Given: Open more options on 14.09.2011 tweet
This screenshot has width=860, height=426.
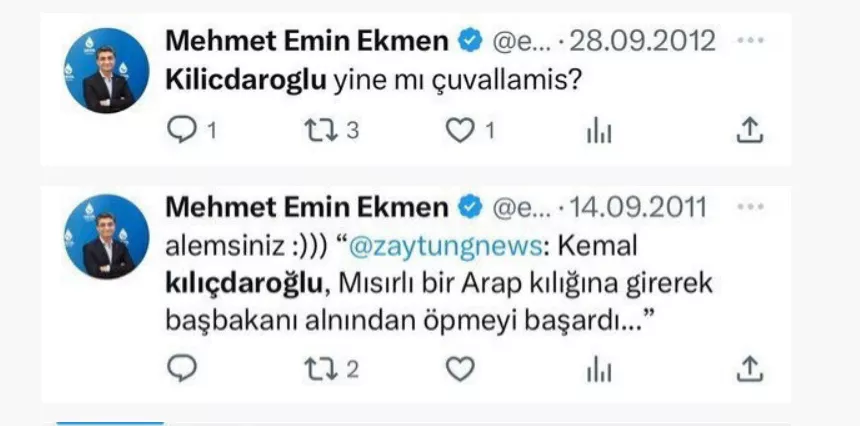Looking at the screenshot, I should pyautogui.click(x=750, y=207).
